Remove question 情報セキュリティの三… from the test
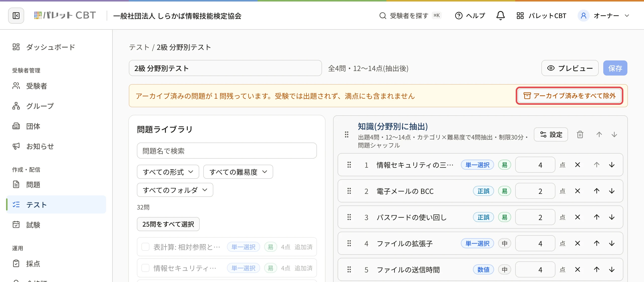Image resolution: width=644 pixels, height=282 pixels. (578, 165)
